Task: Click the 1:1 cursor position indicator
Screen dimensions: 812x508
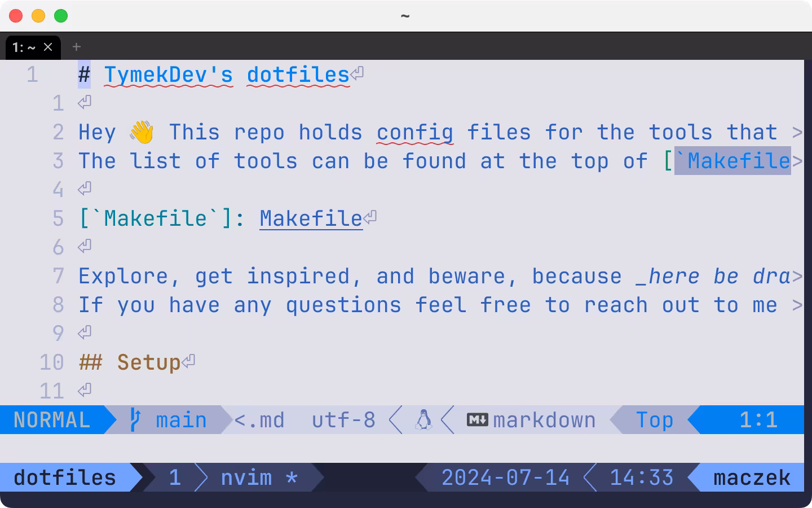Action: (758, 420)
